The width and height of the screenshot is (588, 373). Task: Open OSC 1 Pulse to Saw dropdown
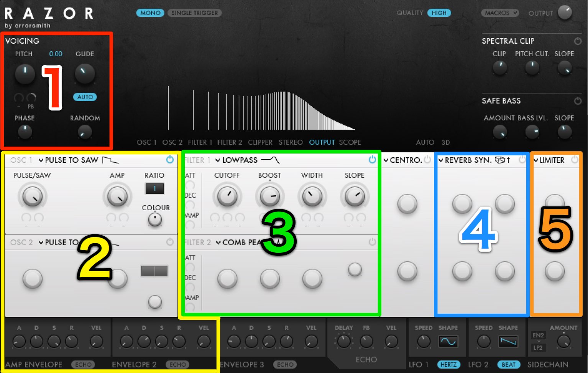pyautogui.click(x=68, y=160)
